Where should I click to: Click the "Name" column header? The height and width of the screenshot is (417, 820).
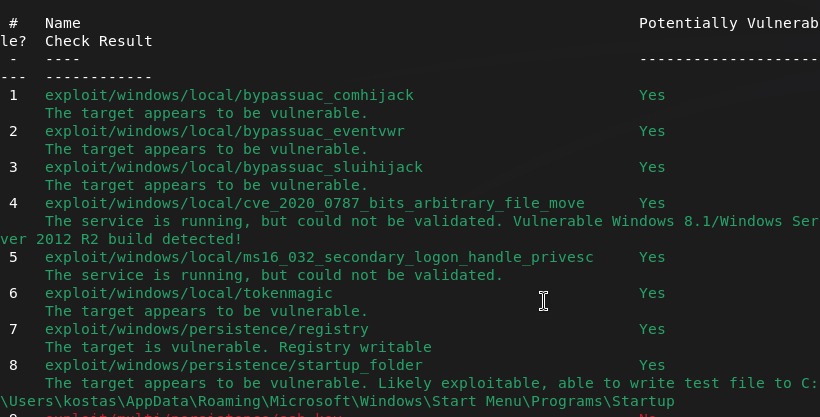(x=62, y=23)
